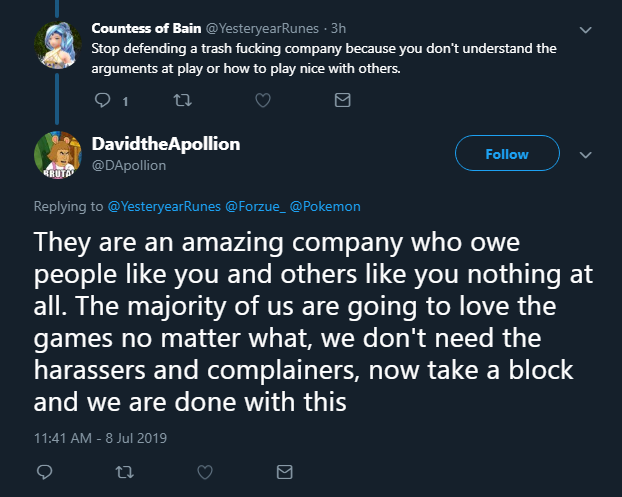This screenshot has height=497, width=622.
Task: Reply to Countess of Bain's tweet
Action: (x=101, y=100)
